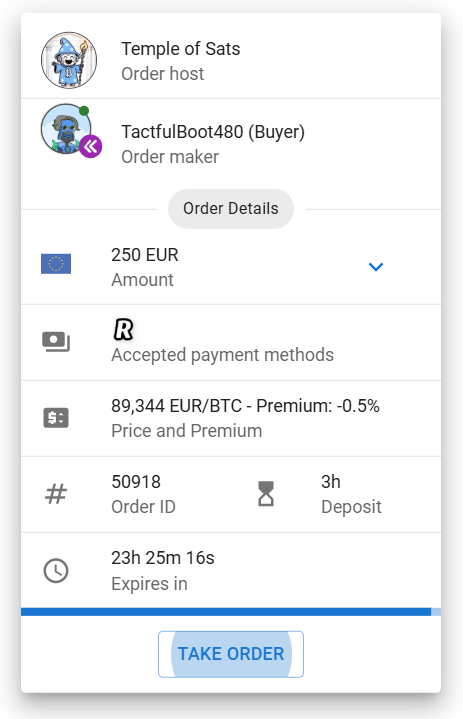Click the purple double-chevron badge on avatar
Image resolution: width=463 pixels, height=719 pixels.
click(91, 147)
